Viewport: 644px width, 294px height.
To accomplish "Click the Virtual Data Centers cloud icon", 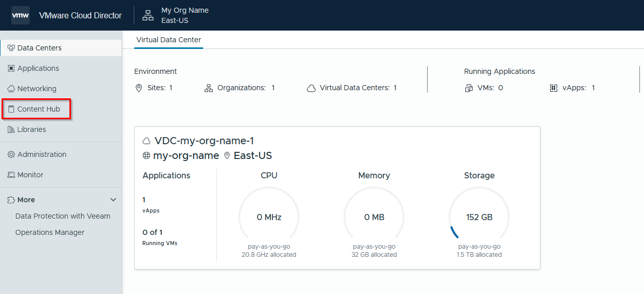I will (x=311, y=88).
